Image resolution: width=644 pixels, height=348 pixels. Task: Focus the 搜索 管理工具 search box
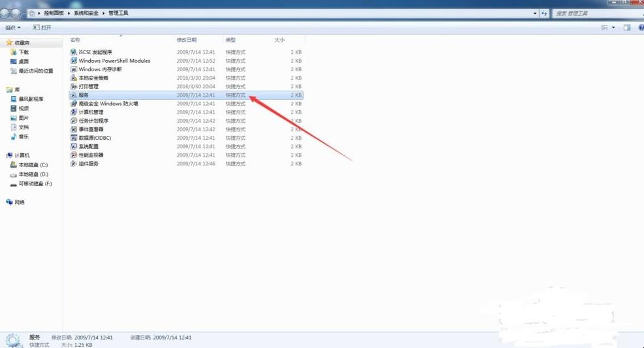coord(598,13)
